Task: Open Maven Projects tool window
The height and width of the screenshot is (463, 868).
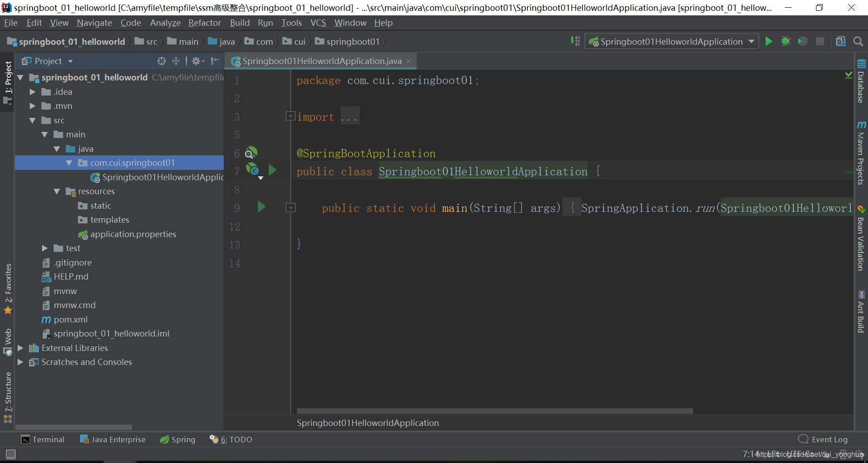Action: (861, 153)
